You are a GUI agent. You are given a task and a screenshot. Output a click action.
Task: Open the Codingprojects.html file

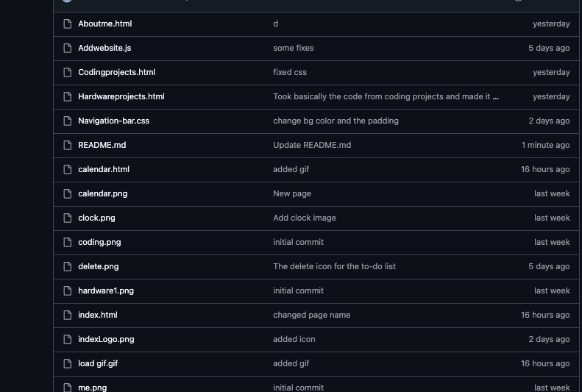point(116,72)
